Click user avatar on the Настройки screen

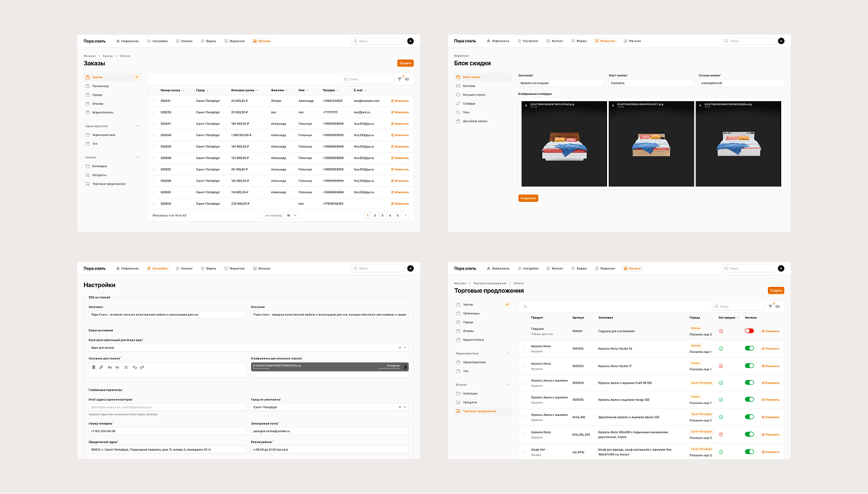point(410,268)
